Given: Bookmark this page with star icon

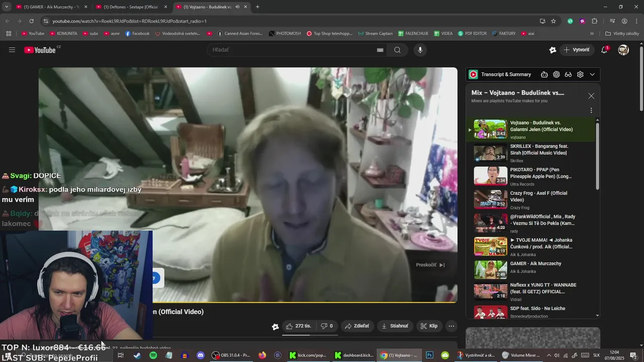Looking at the screenshot, I should (553, 21).
